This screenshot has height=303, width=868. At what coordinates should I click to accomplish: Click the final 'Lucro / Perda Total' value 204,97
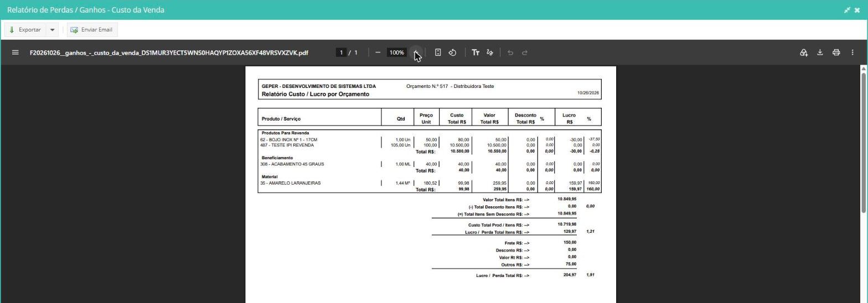[570, 275]
